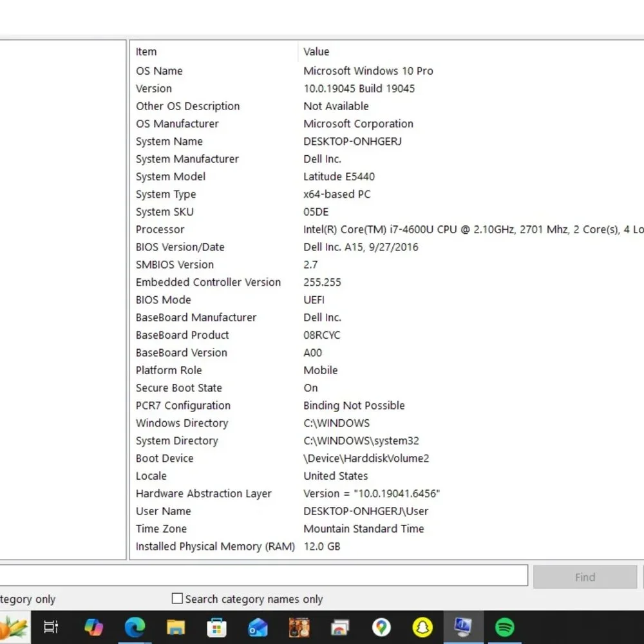Select 'PCR7 Configuration' row
Screen dimensions: 644x644
[183, 406]
